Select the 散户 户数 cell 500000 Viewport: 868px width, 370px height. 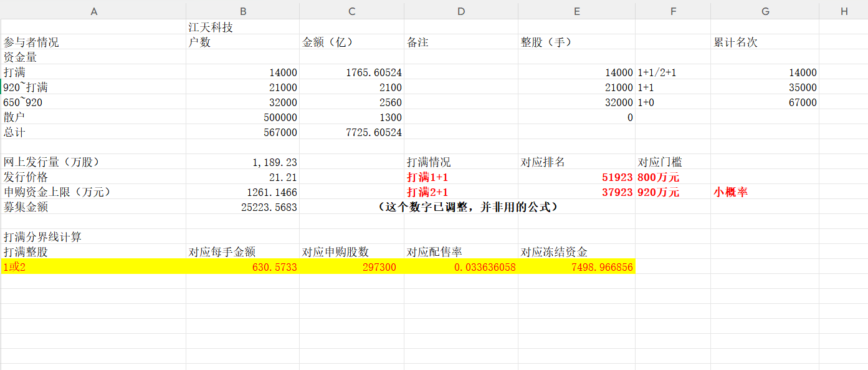point(242,117)
